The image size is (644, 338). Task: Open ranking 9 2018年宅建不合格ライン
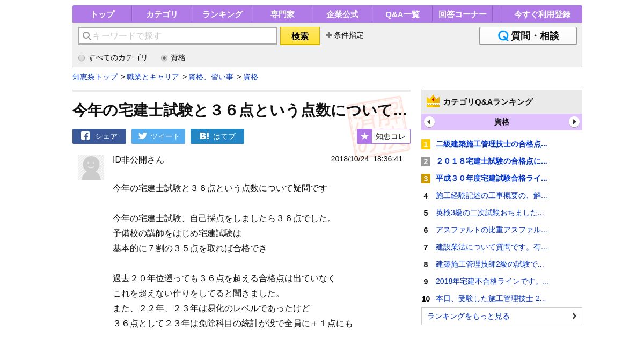pyautogui.click(x=493, y=282)
